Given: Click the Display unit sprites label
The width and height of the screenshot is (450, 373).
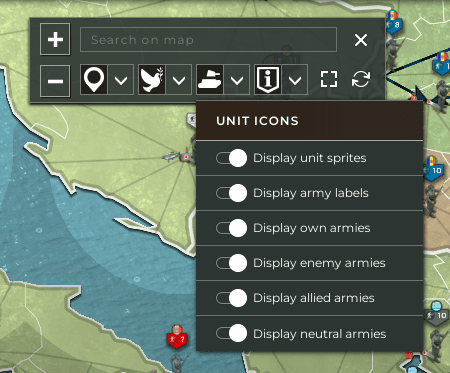Looking at the screenshot, I should click(x=310, y=158).
